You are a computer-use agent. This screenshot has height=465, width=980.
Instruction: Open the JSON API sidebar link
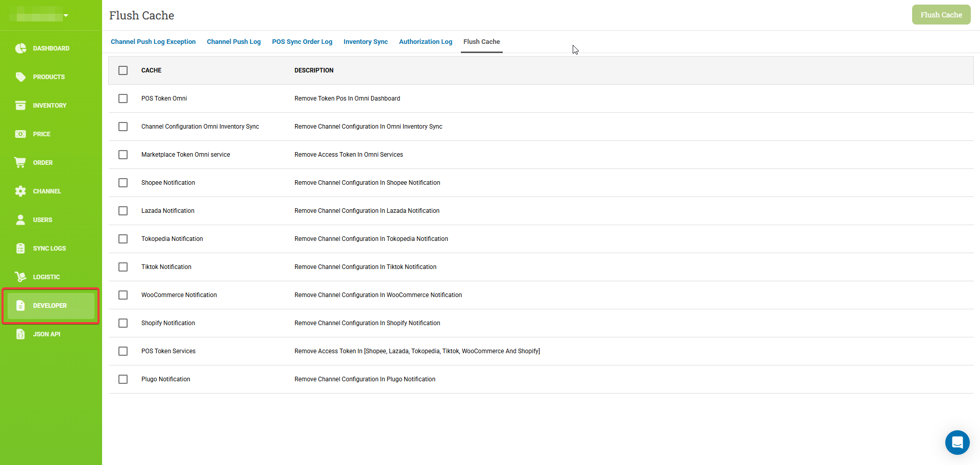coord(46,334)
